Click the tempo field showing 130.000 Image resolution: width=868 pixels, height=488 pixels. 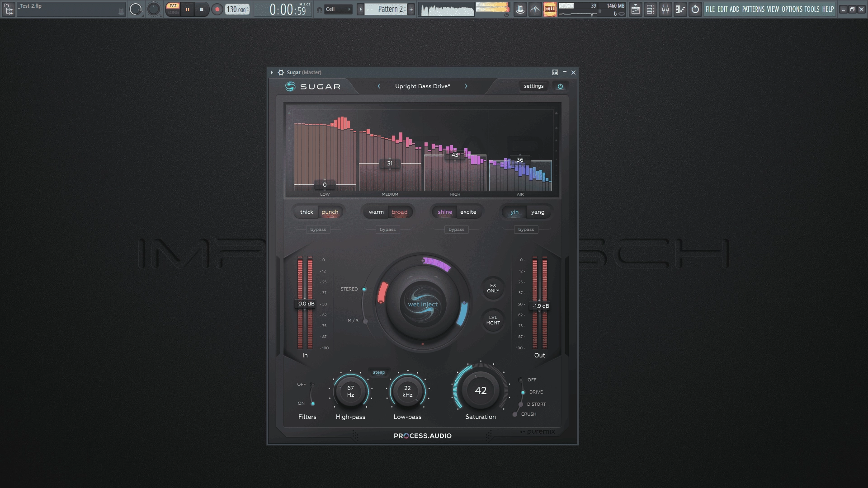[x=237, y=9]
